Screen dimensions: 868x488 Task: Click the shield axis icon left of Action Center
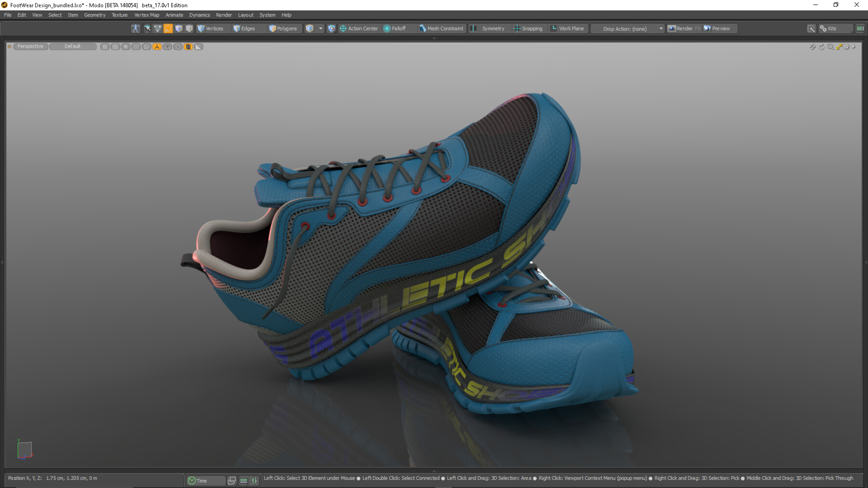(331, 28)
